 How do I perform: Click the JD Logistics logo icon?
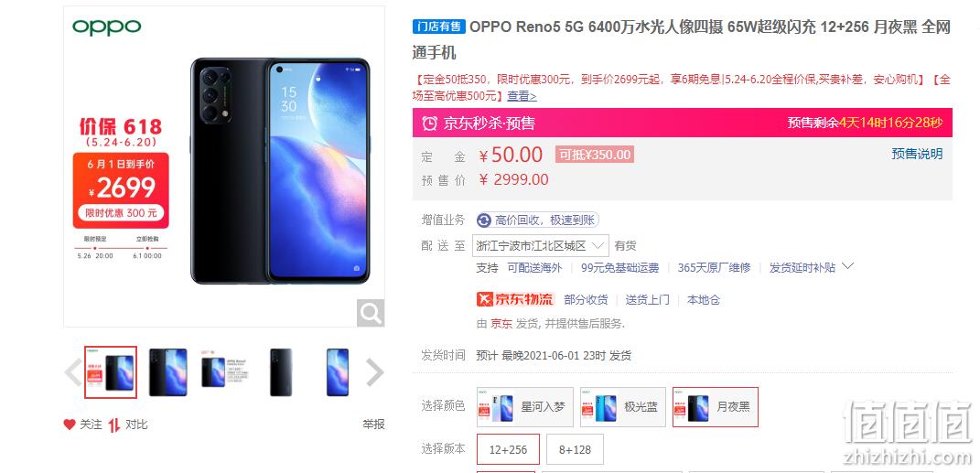tap(516, 299)
